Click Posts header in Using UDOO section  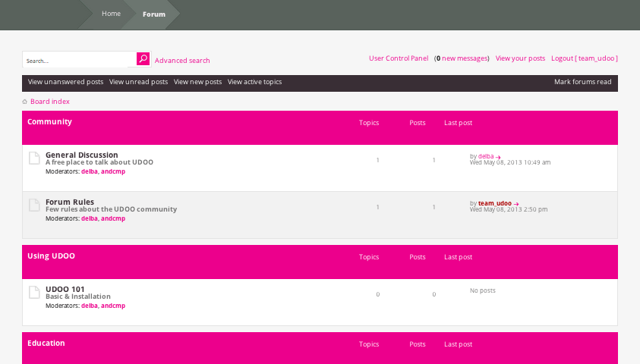coord(417,257)
